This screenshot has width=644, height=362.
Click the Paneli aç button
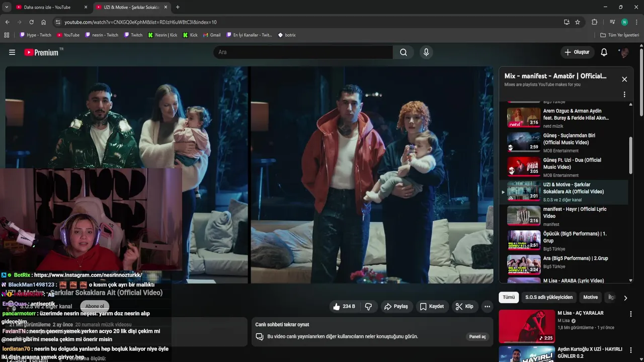(x=477, y=337)
